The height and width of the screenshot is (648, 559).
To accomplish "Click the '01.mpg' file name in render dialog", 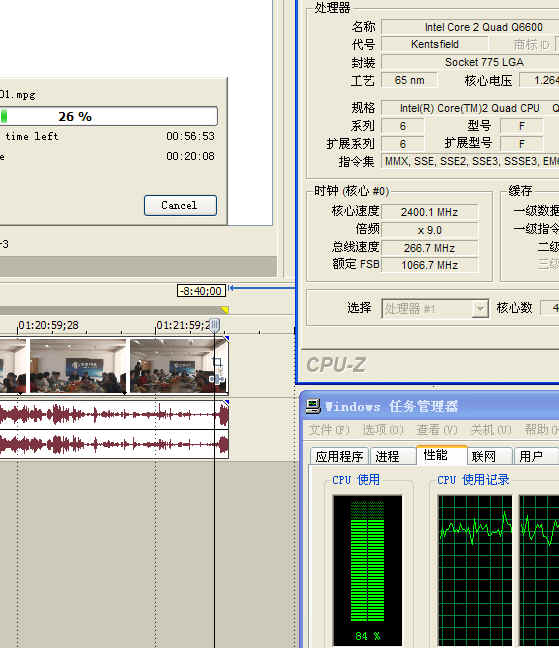I will pos(18,95).
